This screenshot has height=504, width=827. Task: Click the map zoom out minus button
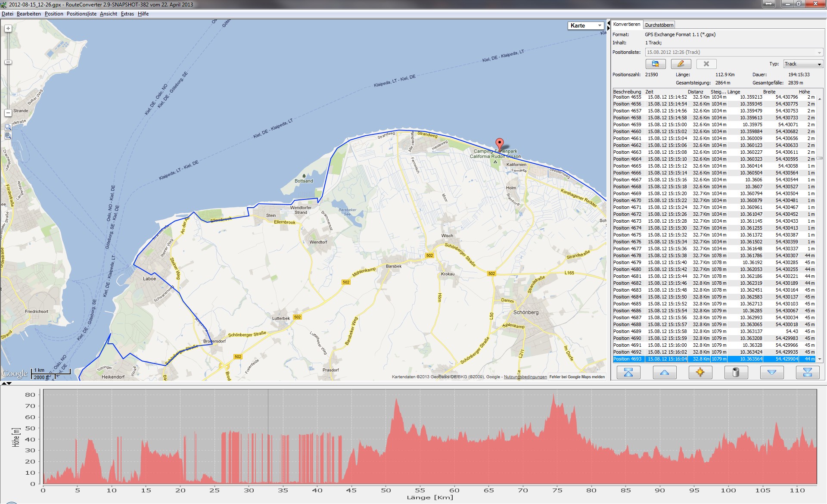(x=8, y=113)
